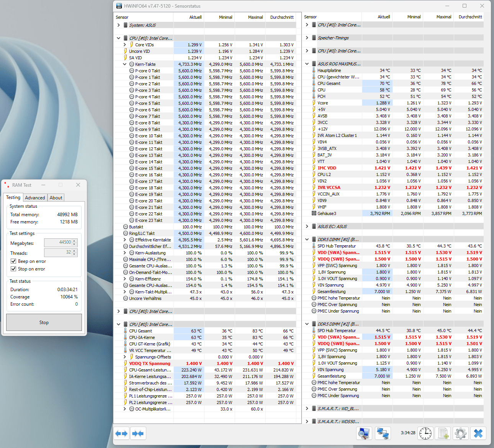Viewport: 494px width, 448px height.
Task: Select the P-core 0 Takt row
Action: coord(205,71)
